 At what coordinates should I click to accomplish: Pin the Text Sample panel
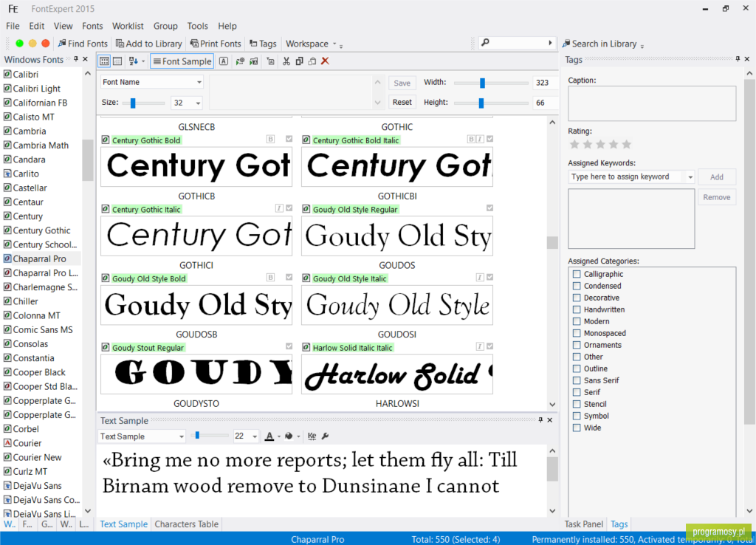point(540,420)
